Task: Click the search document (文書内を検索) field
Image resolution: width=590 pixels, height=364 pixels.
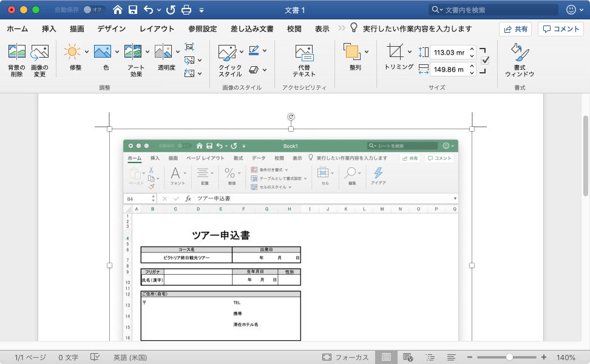Action: click(x=493, y=10)
